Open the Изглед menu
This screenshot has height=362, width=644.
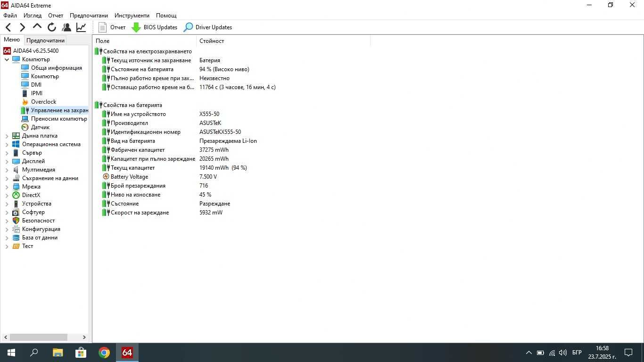pyautogui.click(x=33, y=16)
